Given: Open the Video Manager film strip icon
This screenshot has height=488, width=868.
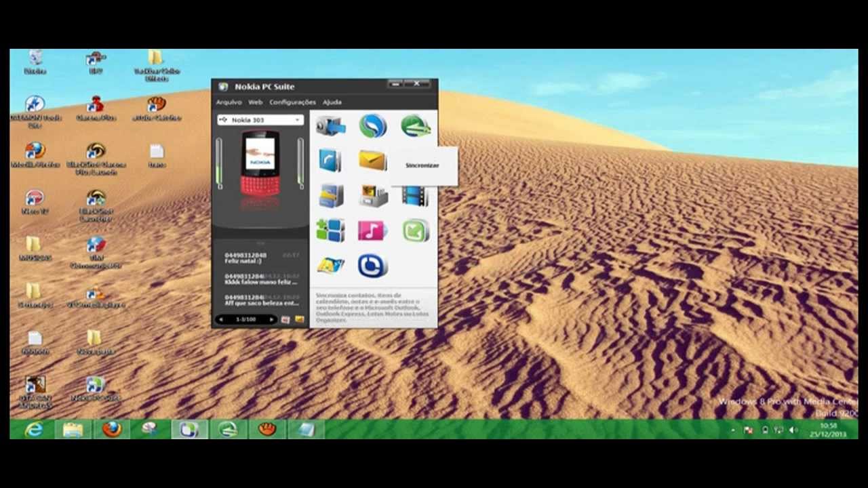Looking at the screenshot, I should click(x=414, y=197).
